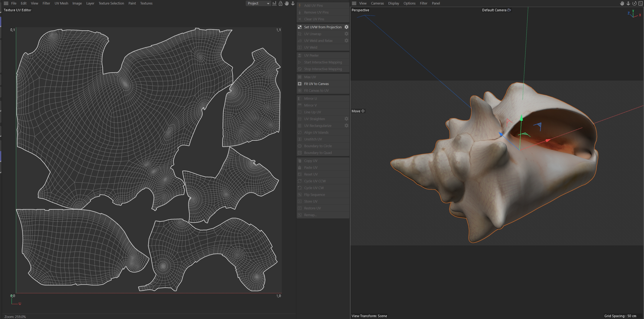Open the Texture Selection menu

pos(111,3)
